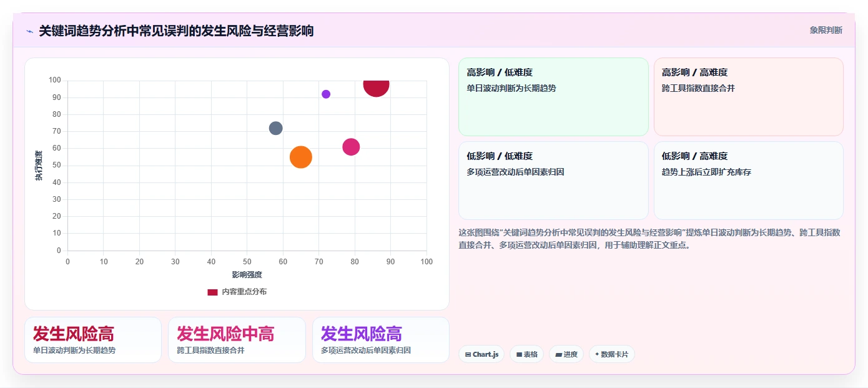Click the chart title 关键词趋势分析中常见误判的发生风险与经营影响
Image resolution: width=868 pixels, height=388 pixels.
click(176, 31)
